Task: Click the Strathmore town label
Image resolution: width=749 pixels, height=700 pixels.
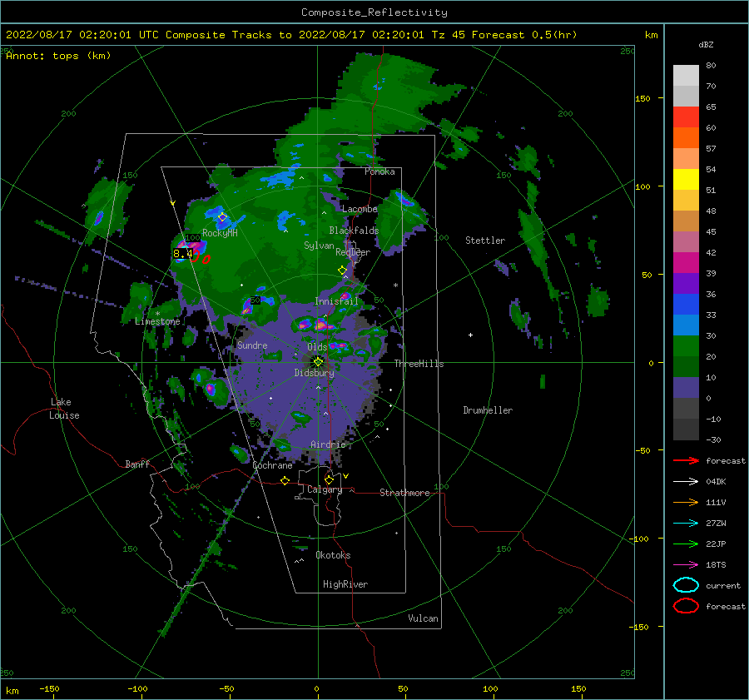Action: pyautogui.click(x=404, y=493)
